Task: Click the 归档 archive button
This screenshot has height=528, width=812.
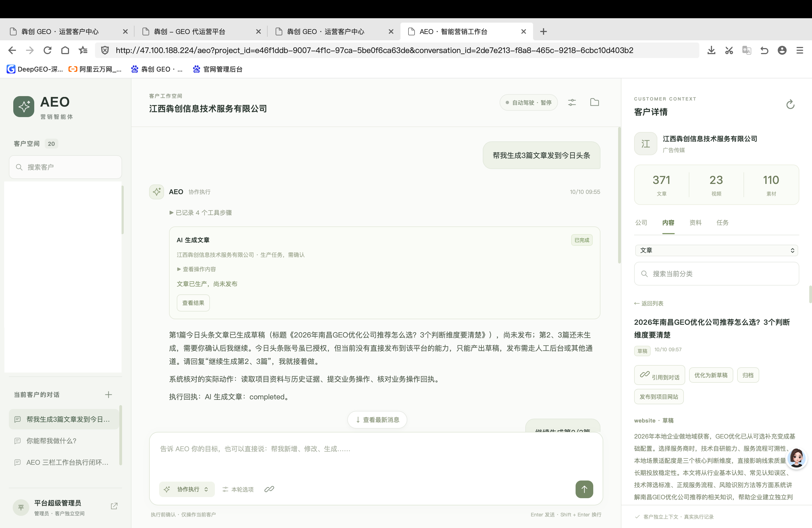Action: (748, 375)
